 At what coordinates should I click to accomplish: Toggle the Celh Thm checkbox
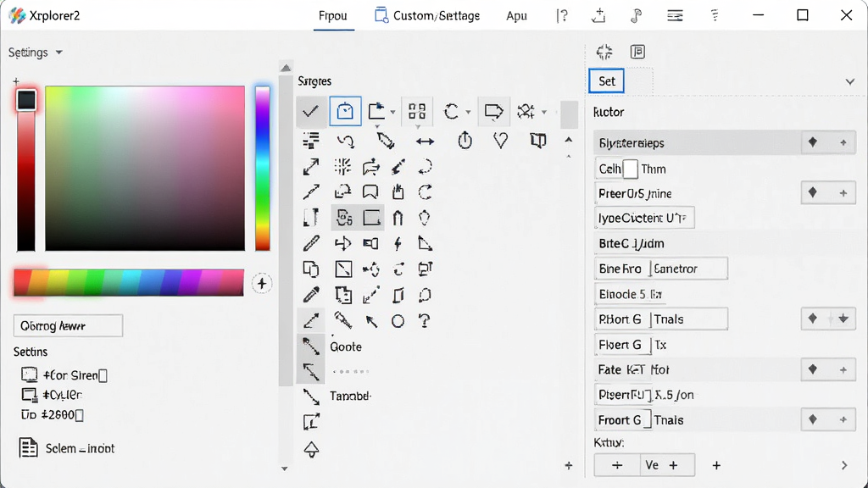point(630,169)
